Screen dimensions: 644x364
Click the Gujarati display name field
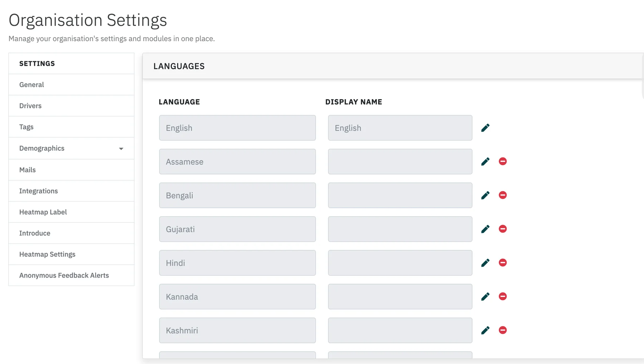pyautogui.click(x=400, y=229)
